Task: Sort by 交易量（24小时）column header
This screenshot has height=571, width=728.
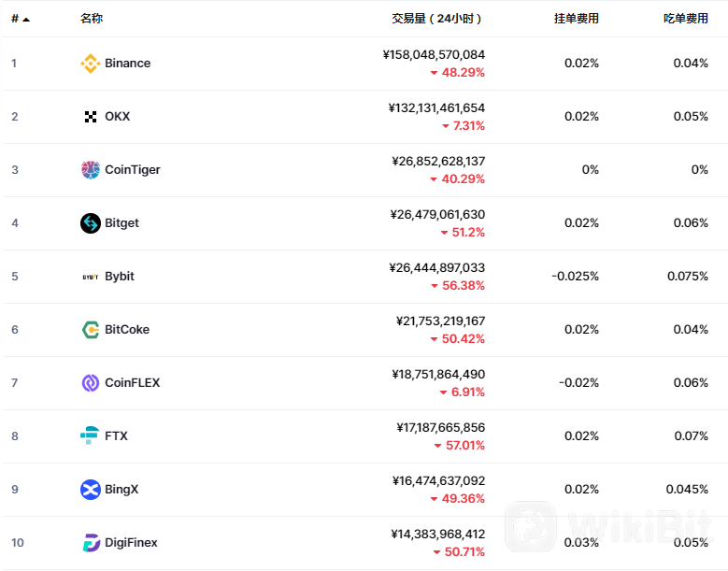Action: [x=437, y=19]
